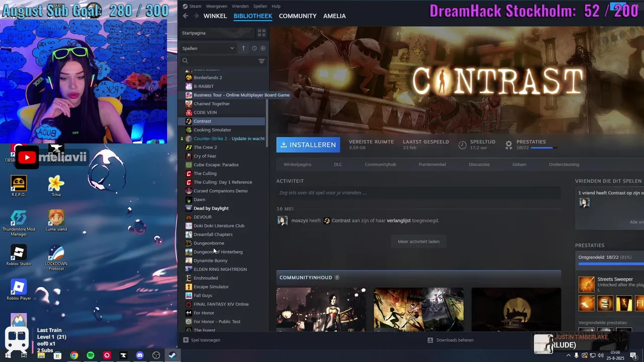The width and height of the screenshot is (644, 362).
Task: Open the Weergeven menu
Action: coord(217,6)
